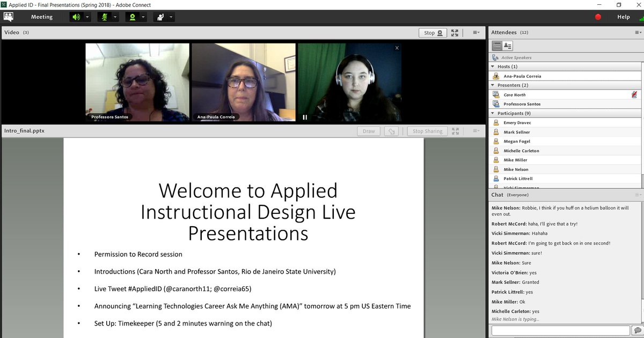This screenshot has height=338, width=644.
Task: Open the Video pod options menu
Action: (475, 33)
